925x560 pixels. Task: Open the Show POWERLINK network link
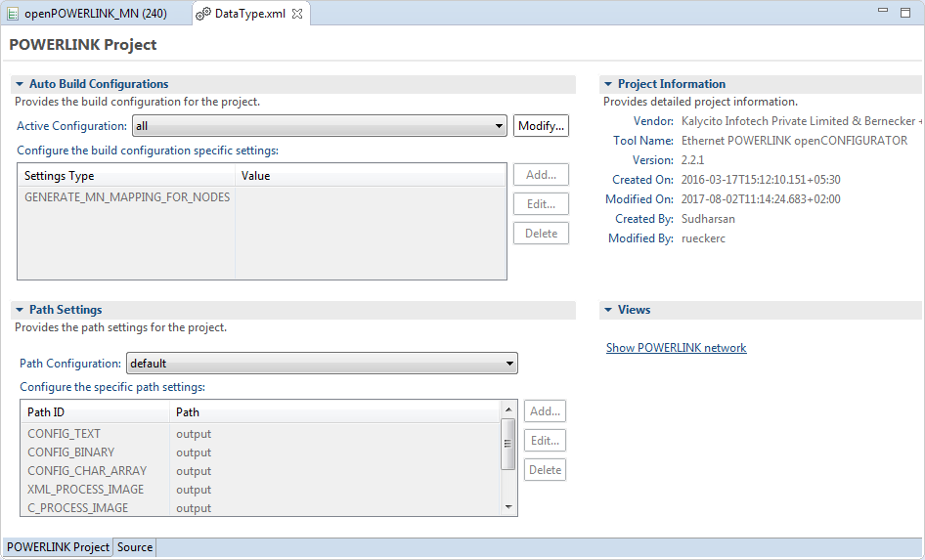click(x=676, y=348)
